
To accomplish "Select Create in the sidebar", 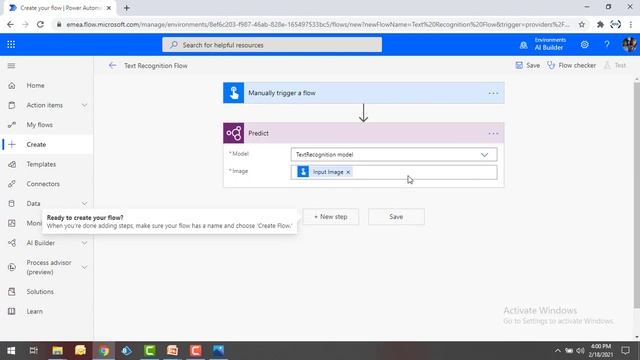I will pyautogui.click(x=47, y=144).
